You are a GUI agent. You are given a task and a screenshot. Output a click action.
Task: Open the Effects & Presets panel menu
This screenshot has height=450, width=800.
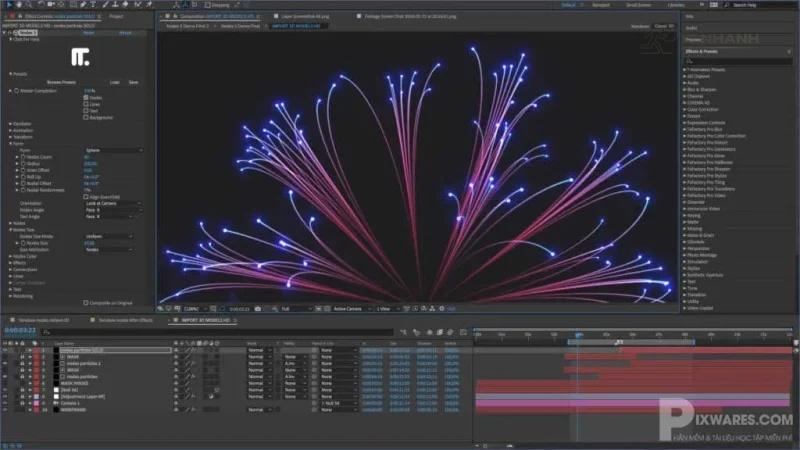(x=789, y=52)
